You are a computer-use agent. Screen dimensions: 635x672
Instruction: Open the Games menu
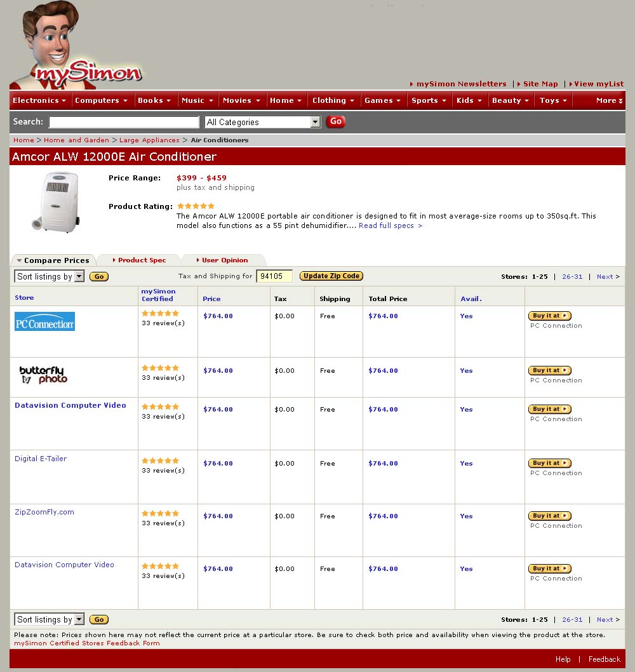click(383, 100)
